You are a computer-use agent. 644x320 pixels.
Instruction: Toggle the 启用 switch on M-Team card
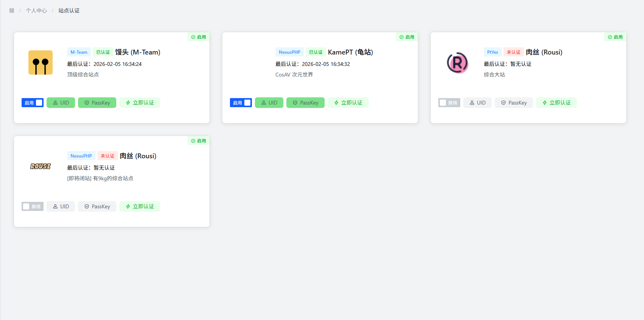click(33, 103)
